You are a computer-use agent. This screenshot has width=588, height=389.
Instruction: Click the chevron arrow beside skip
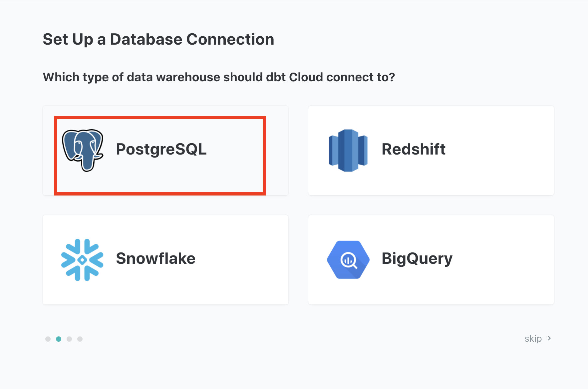(x=549, y=338)
